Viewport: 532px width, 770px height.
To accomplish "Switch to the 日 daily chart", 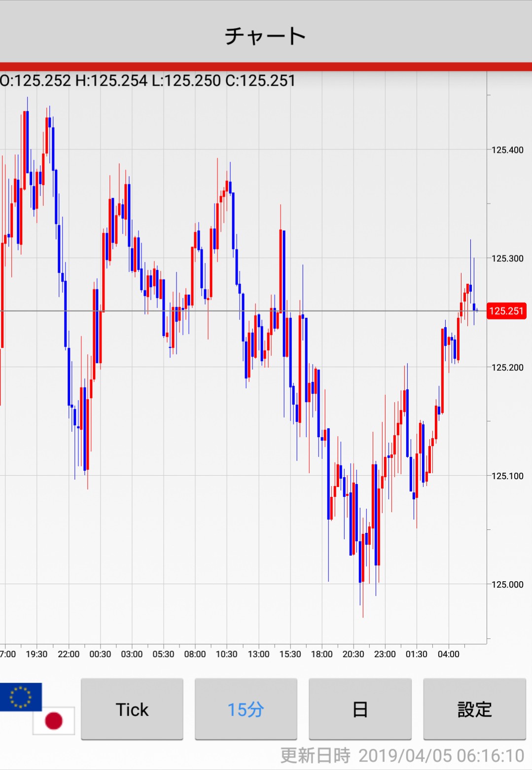I will click(x=360, y=709).
